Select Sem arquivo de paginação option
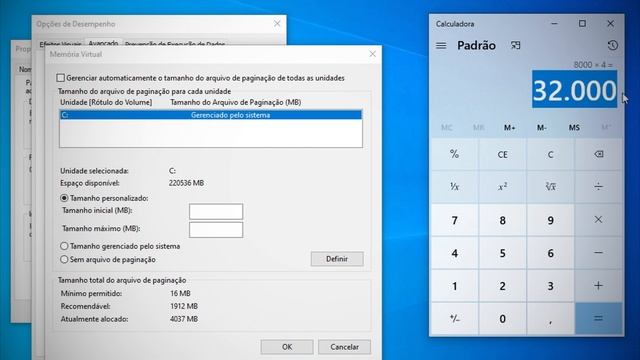The image size is (640, 360). pos(64,259)
